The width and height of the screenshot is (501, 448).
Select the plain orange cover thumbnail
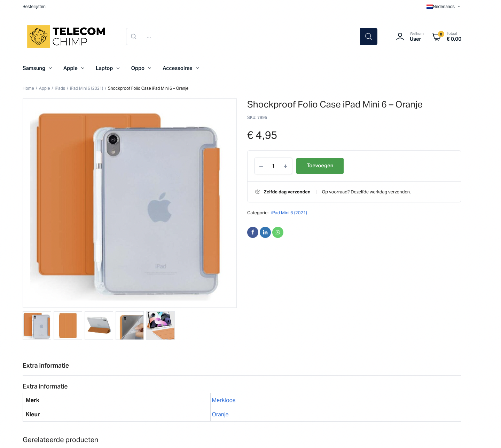68,326
